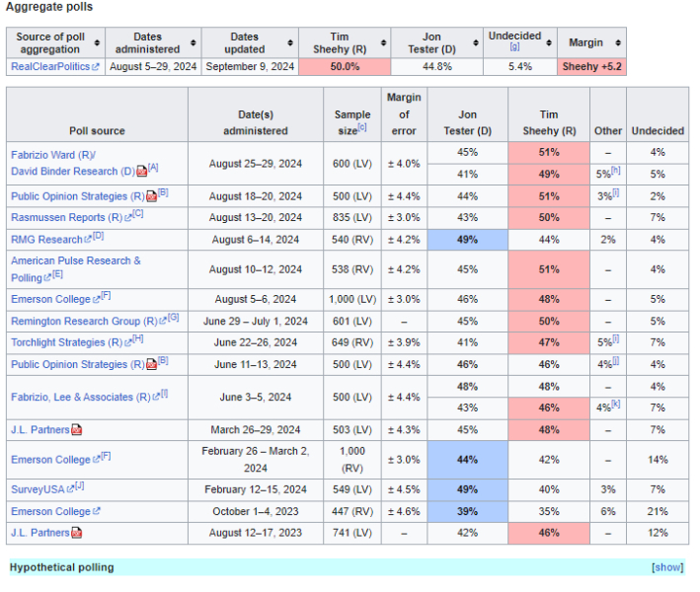Select the 1,000 (LV) sample size cell

coord(352,299)
